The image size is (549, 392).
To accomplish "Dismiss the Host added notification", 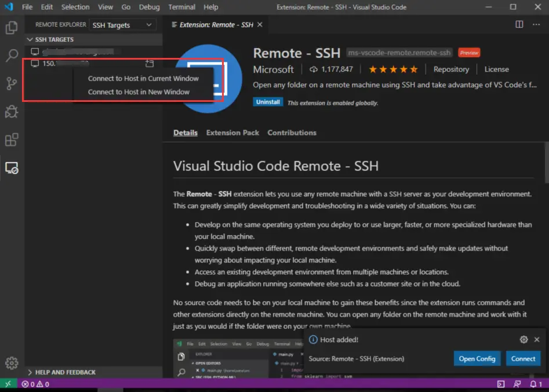I will 537,339.
